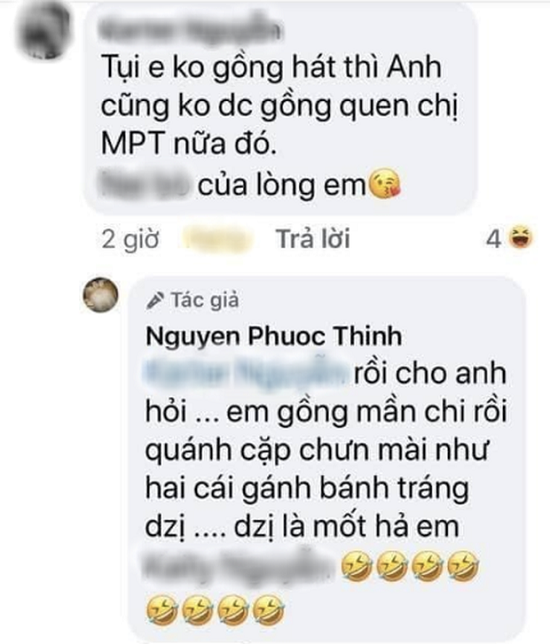The height and width of the screenshot is (644, 550).
Task: Open the '2 giờ' comment timestamp
Action: [x=130, y=239]
